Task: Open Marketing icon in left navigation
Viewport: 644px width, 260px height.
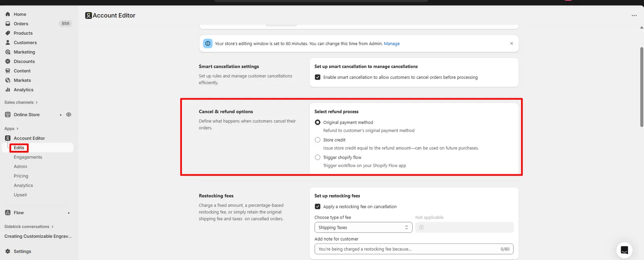Action: [x=8, y=52]
